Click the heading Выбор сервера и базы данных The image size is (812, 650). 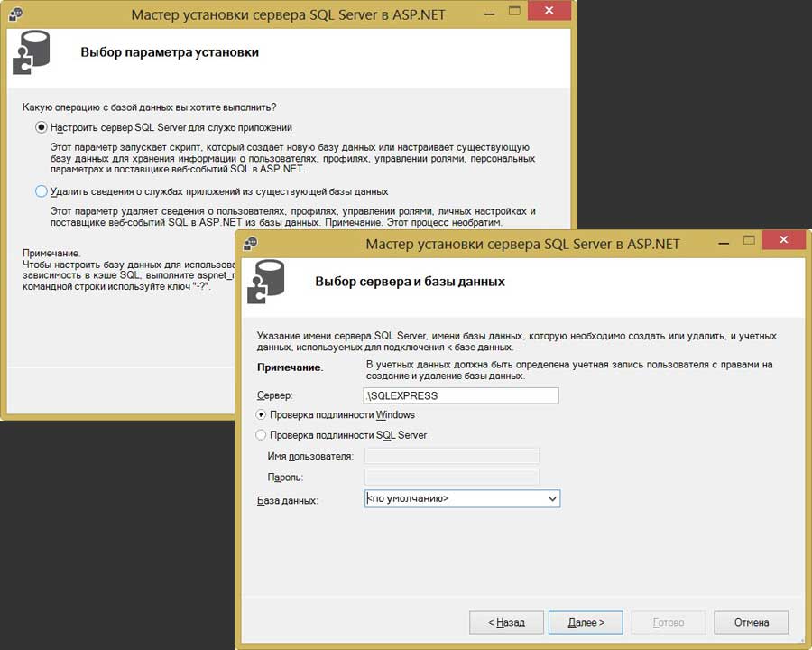click(410, 282)
